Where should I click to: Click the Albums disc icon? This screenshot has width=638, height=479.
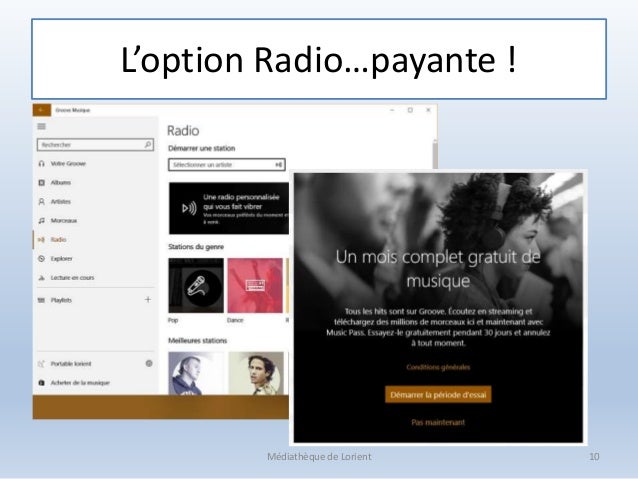click(x=42, y=183)
